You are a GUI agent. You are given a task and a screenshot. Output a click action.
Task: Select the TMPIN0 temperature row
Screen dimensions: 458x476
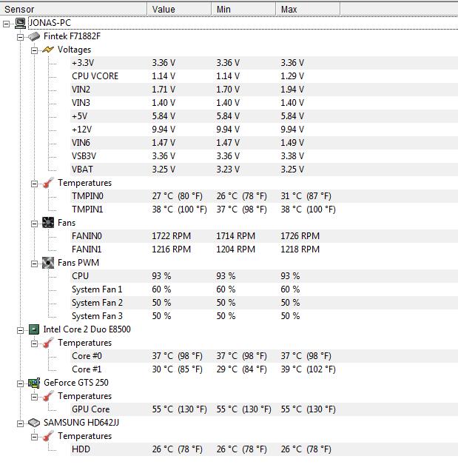(264, 196)
